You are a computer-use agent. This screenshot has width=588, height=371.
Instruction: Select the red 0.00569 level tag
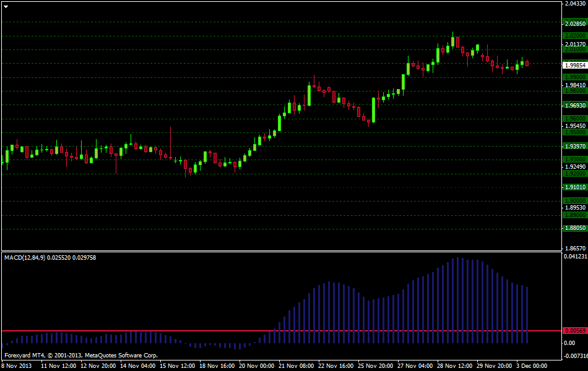click(x=575, y=331)
